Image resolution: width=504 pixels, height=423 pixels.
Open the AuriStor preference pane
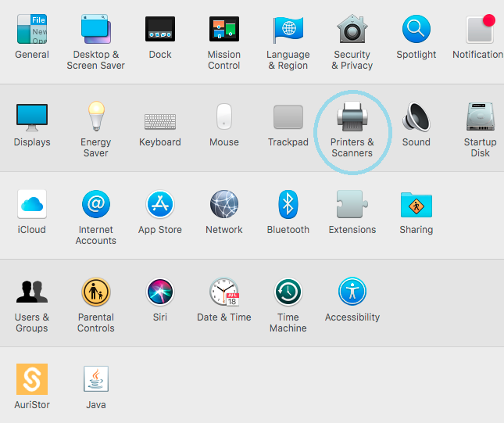[32, 379]
